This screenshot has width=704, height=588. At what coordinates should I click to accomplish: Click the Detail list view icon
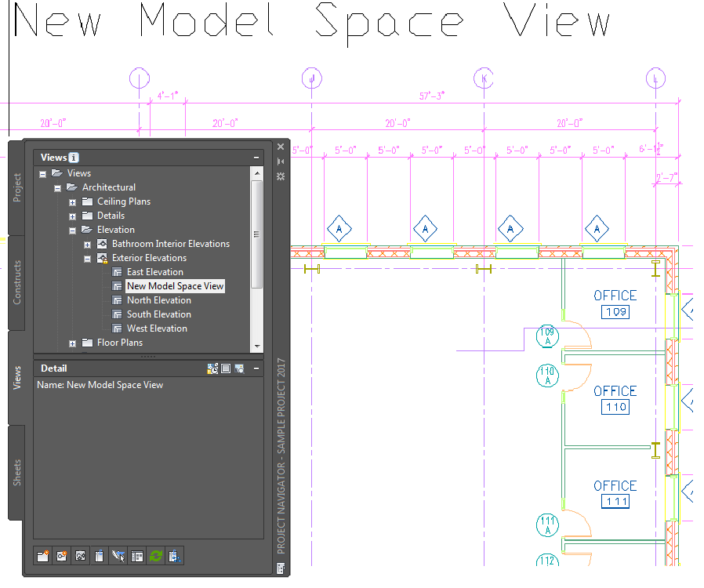point(226,368)
